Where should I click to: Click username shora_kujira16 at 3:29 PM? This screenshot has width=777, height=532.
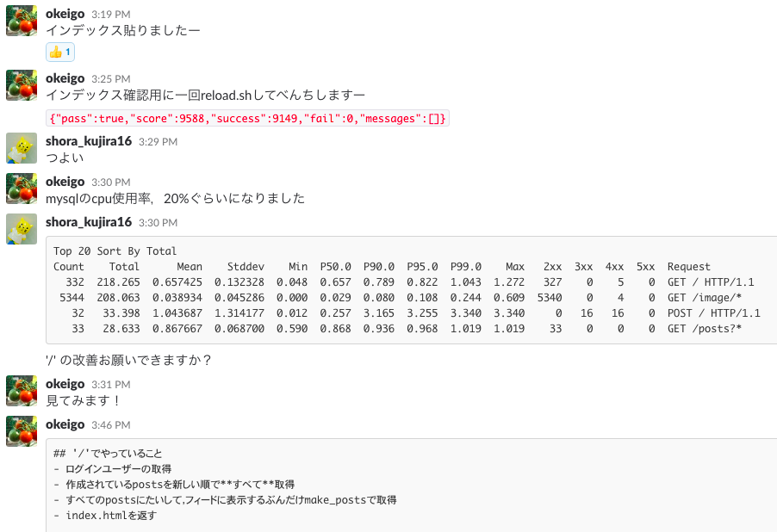(89, 141)
